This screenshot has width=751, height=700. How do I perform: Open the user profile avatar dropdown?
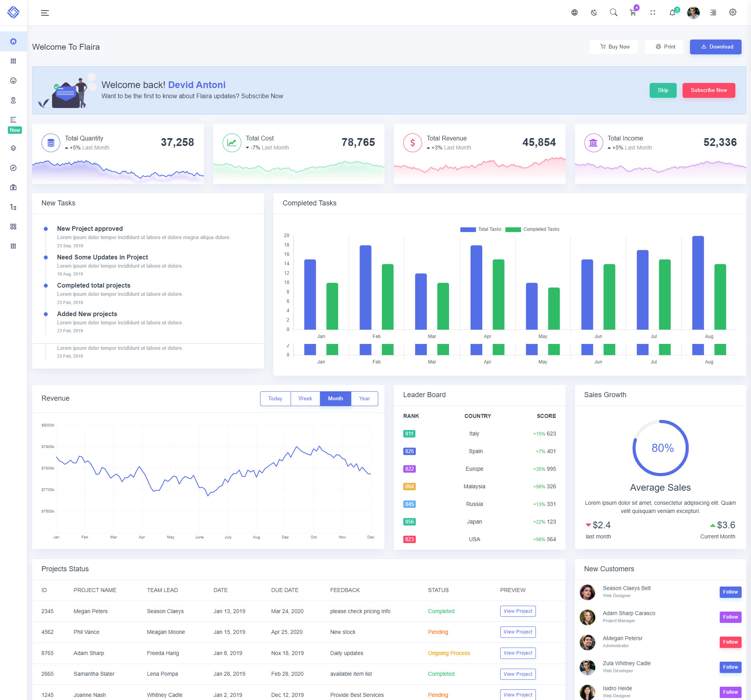(x=693, y=13)
